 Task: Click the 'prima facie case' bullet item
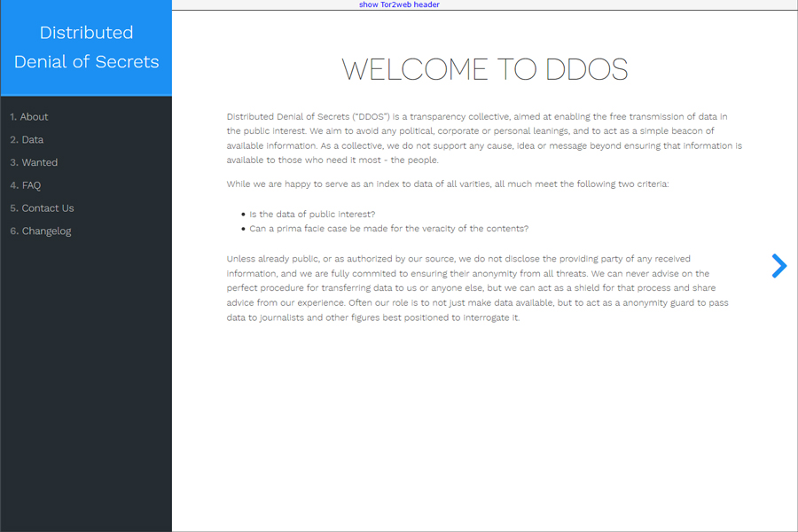(x=388, y=229)
